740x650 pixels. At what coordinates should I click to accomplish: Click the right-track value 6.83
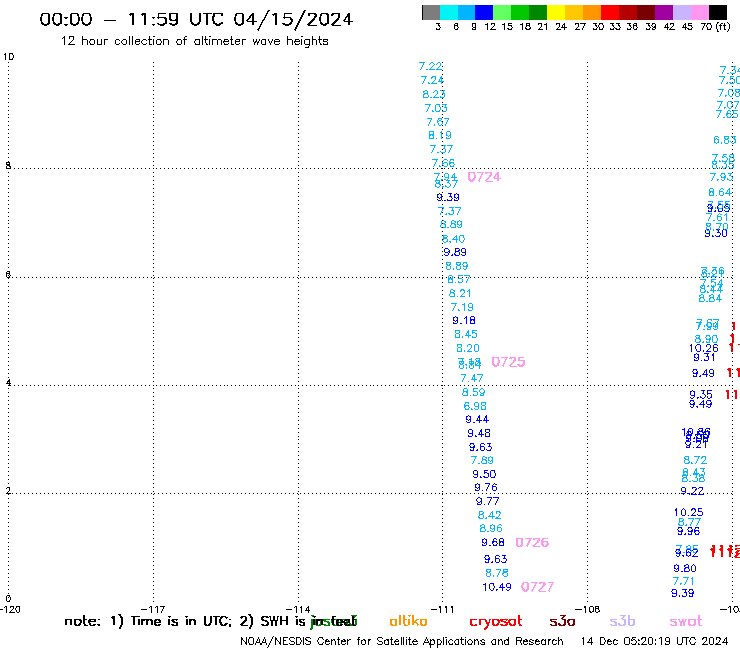(724, 140)
